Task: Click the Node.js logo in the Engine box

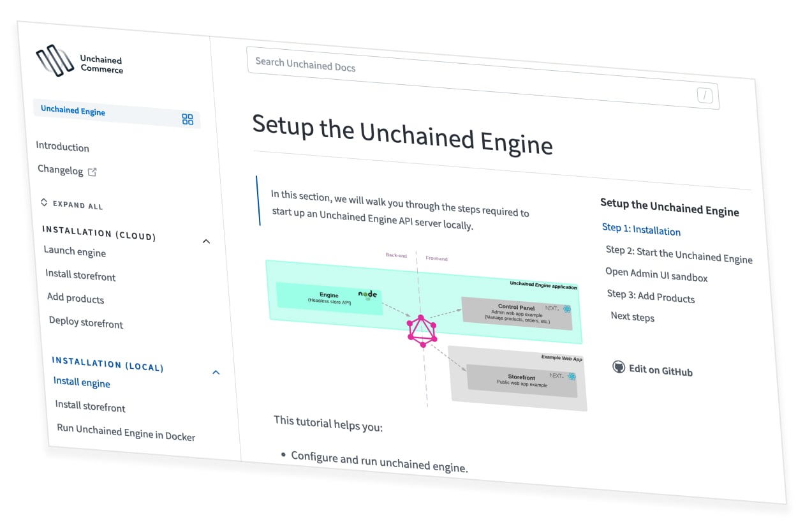Action: pyautogui.click(x=366, y=294)
